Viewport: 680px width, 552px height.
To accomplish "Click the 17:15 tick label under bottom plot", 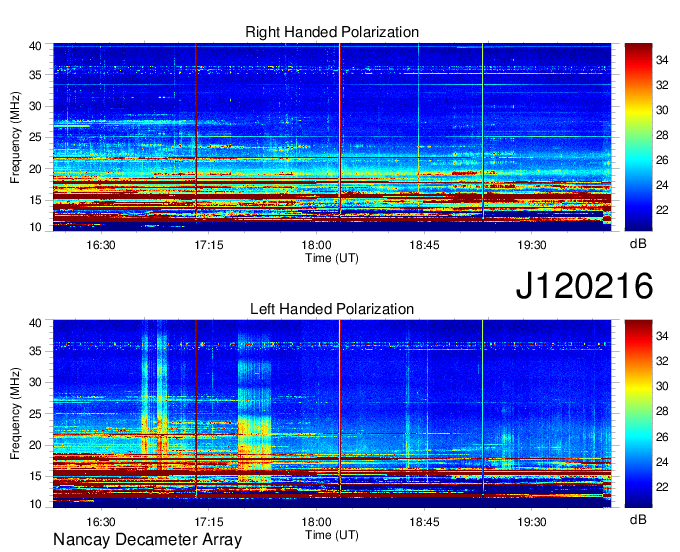I will click(209, 522).
